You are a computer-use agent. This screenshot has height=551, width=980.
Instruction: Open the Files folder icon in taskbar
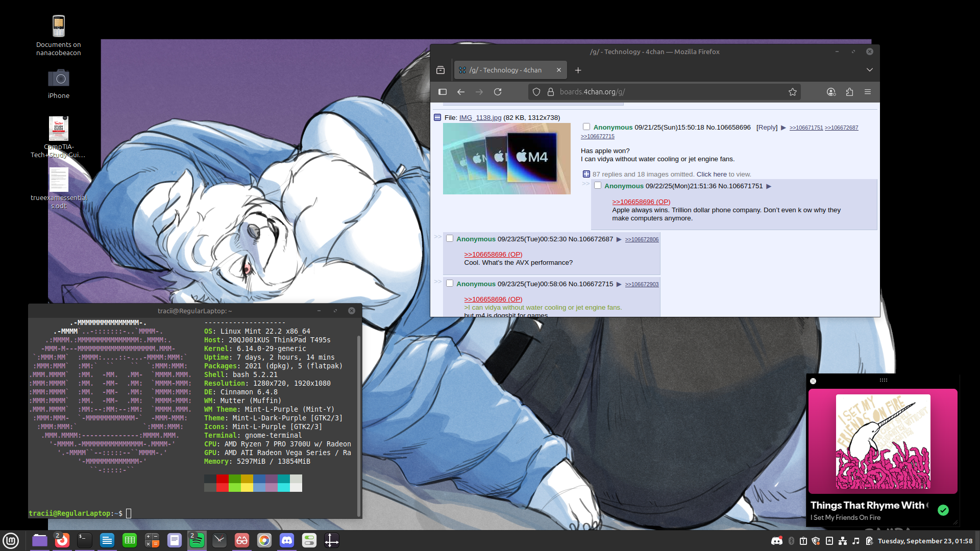(39, 540)
